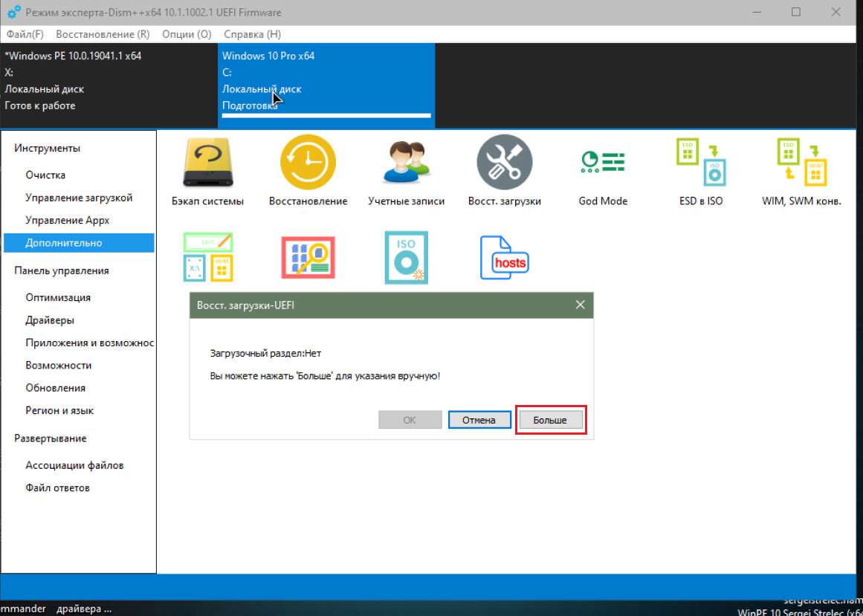863x616 pixels.
Task: Open the Восстановление (R) menu
Action: point(103,34)
